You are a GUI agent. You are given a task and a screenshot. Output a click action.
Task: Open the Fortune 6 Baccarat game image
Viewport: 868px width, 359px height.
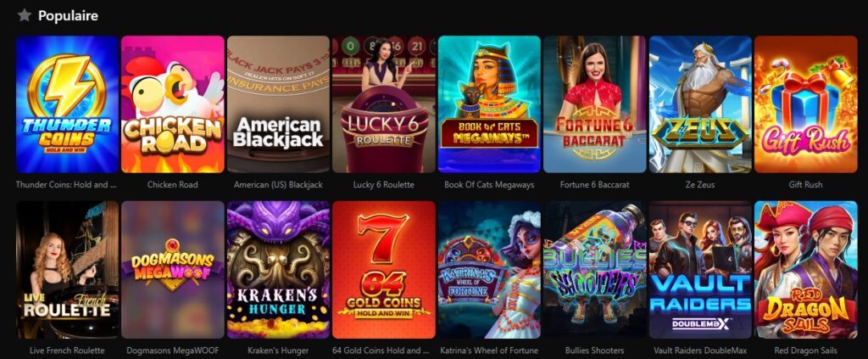point(594,104)
